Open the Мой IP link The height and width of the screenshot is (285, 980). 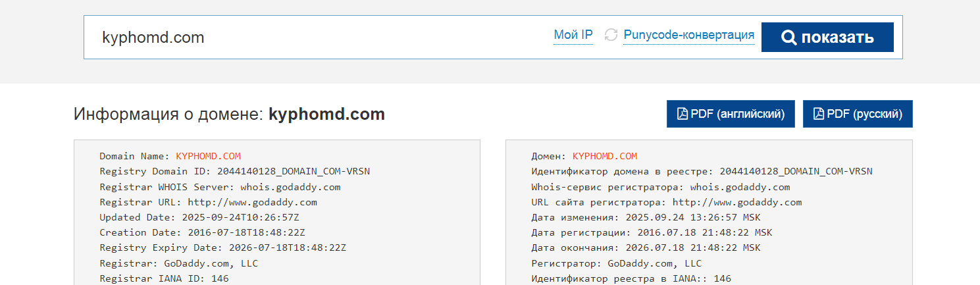click(573, 36)
